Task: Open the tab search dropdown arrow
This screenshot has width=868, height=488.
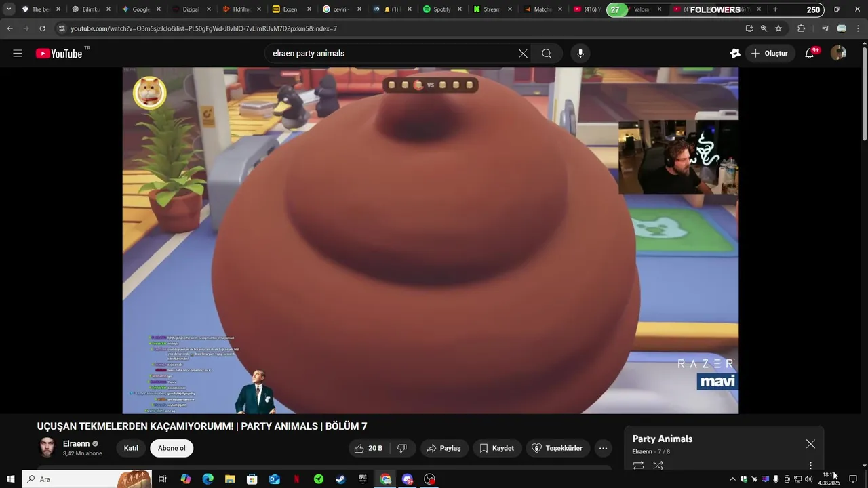Action: tap(9, 9)
